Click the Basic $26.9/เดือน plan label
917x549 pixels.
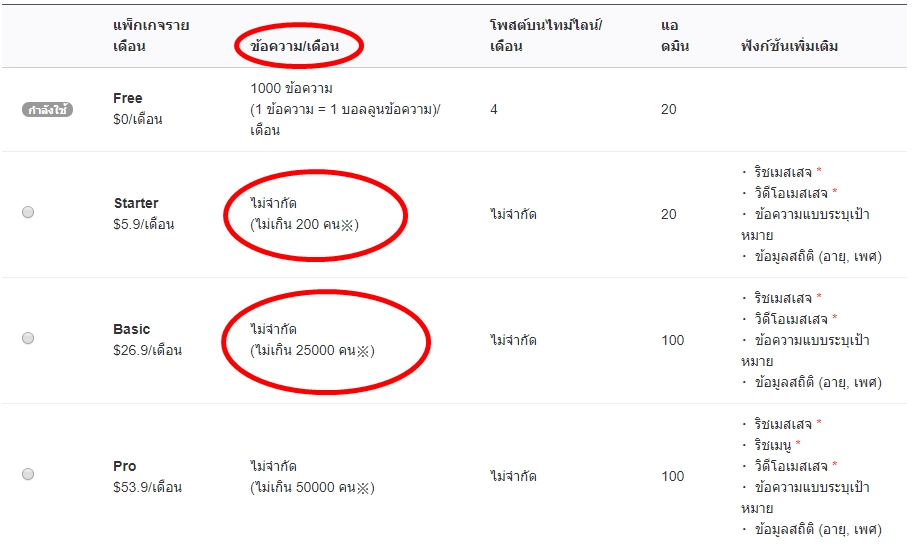pos(147,340)
